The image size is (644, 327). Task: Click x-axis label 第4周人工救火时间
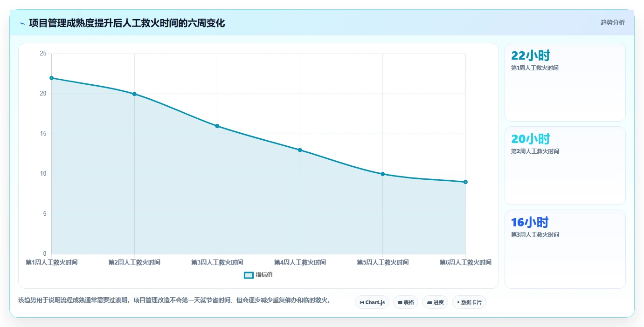click(300, 263)
